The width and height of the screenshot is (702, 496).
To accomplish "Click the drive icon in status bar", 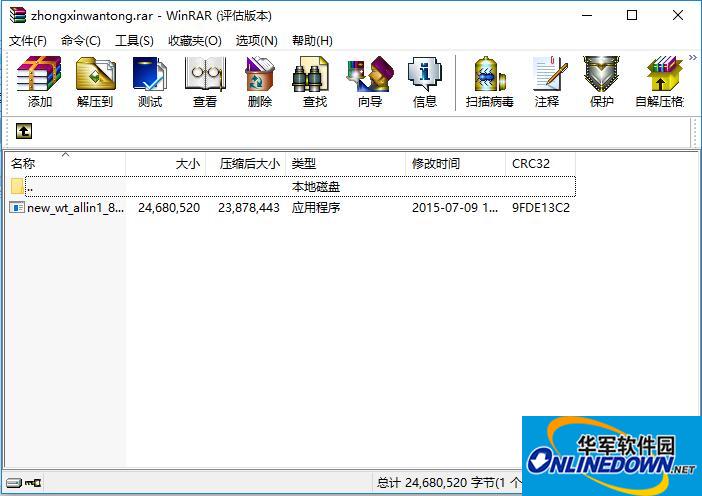I will tap(14, 483).
